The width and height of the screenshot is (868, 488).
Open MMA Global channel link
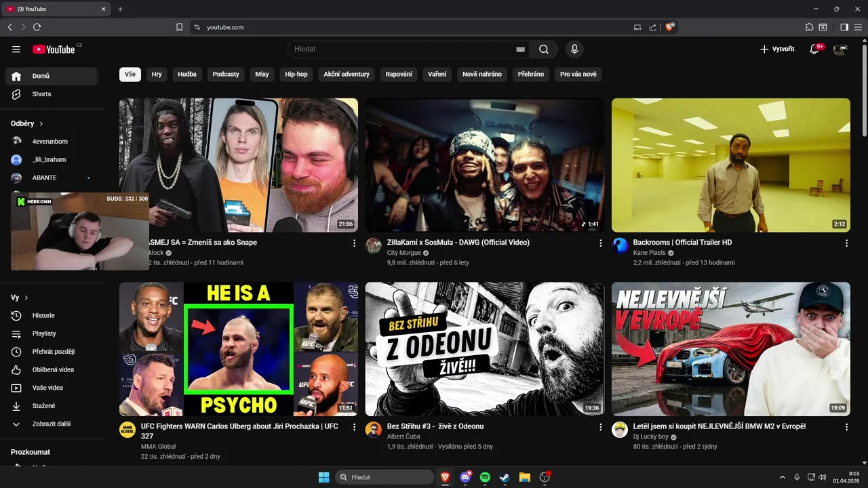(158, 447)
